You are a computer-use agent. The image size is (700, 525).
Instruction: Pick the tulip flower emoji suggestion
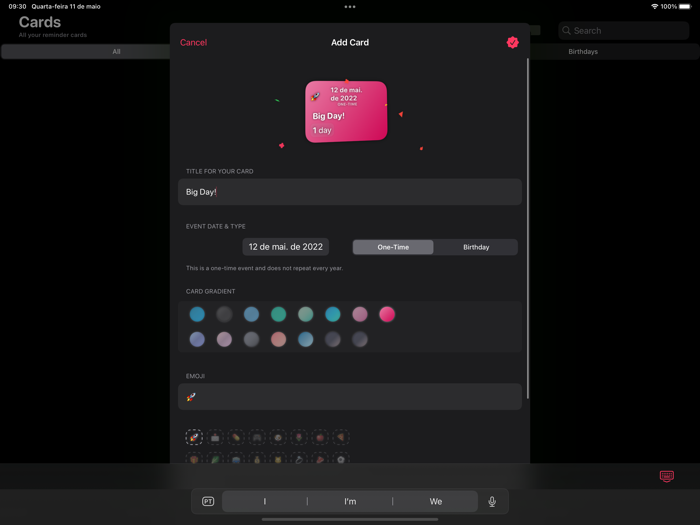[x=299, y=437]
